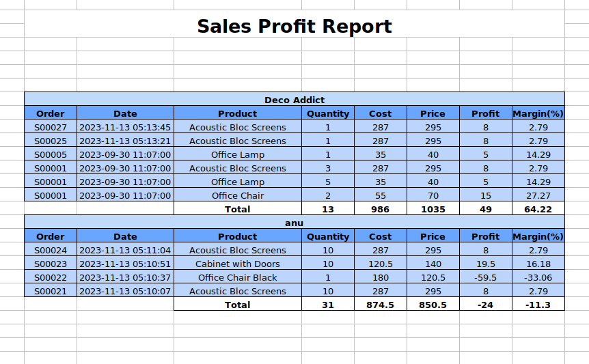This screenshot has height=364, width=589.
Task: Select the S00005 order cell
Action: pos(51,154)
